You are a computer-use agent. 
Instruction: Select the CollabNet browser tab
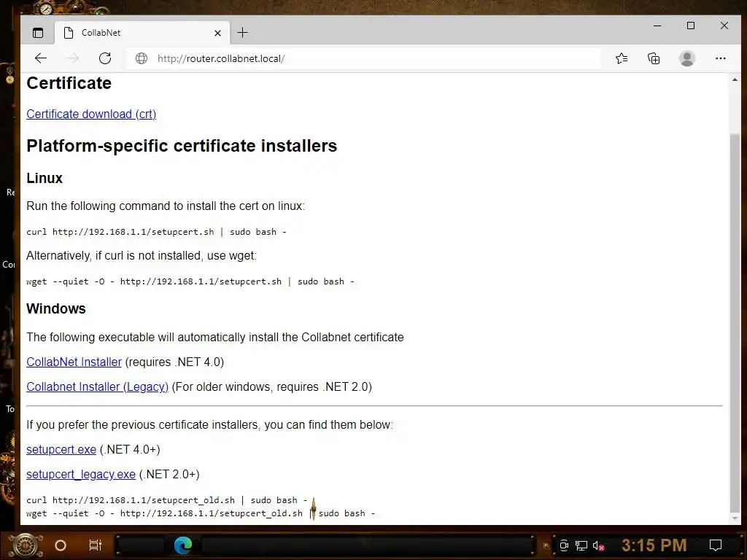point(142,33)
